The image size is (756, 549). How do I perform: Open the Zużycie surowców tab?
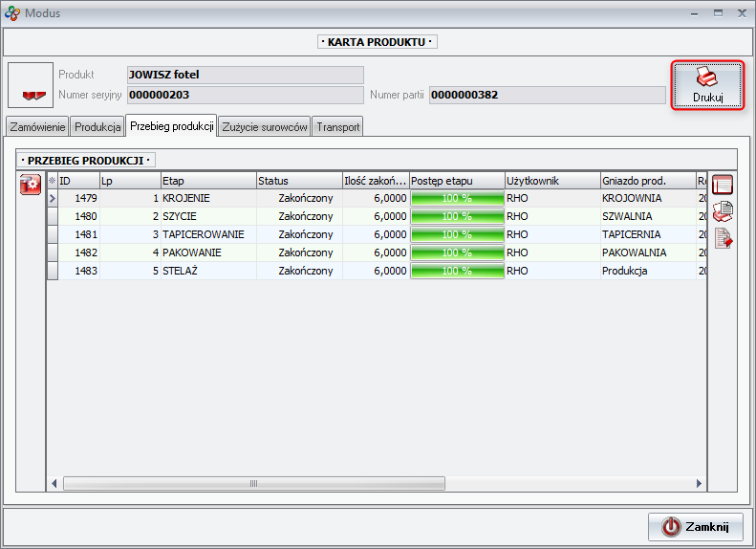click(265, 126)
